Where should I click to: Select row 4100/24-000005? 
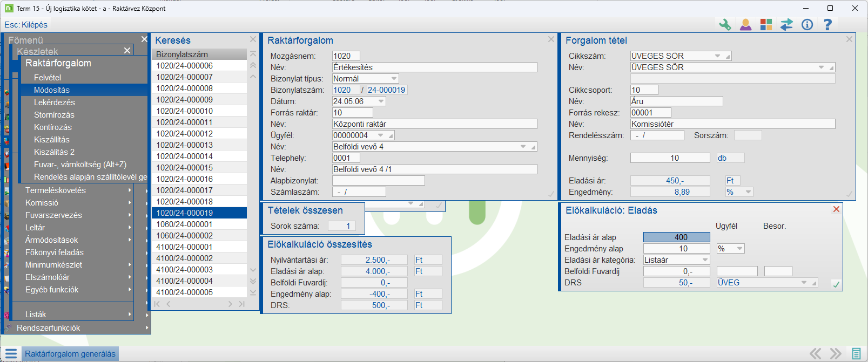click(199, 292)
